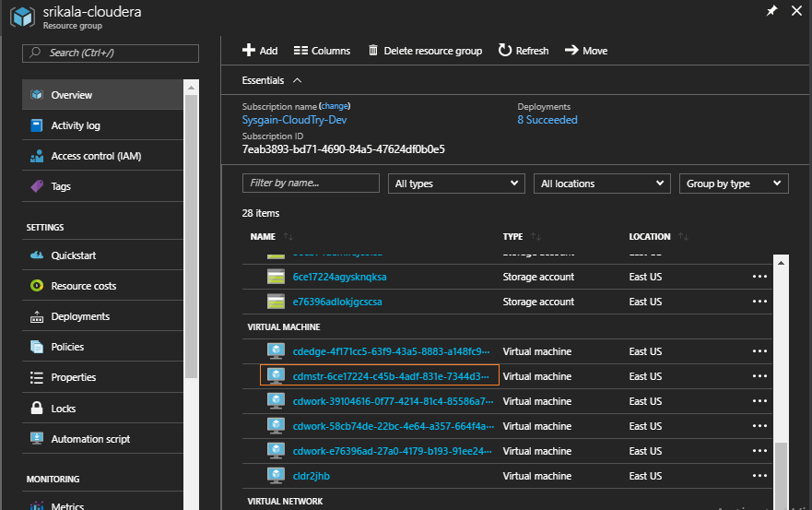Pin this blade using the pin icon
812x510 pixels.
[x=771, y=10]
